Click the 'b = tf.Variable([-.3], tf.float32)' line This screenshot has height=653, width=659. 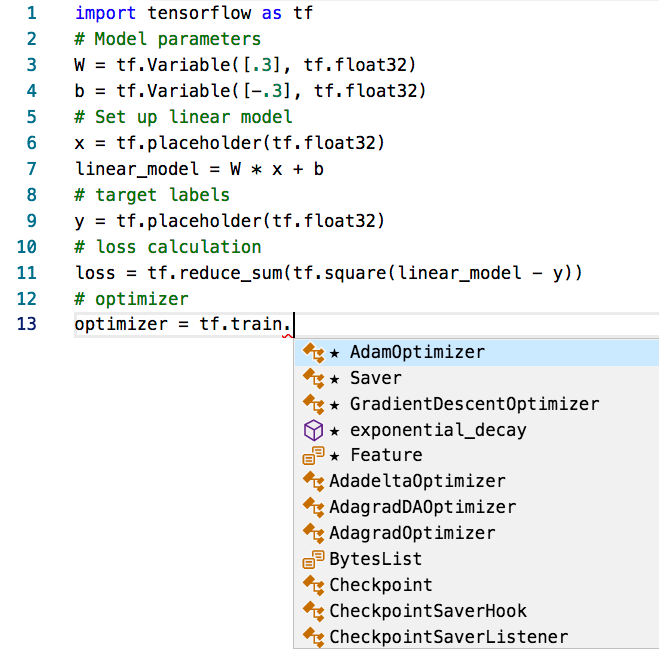pos(250,91)
